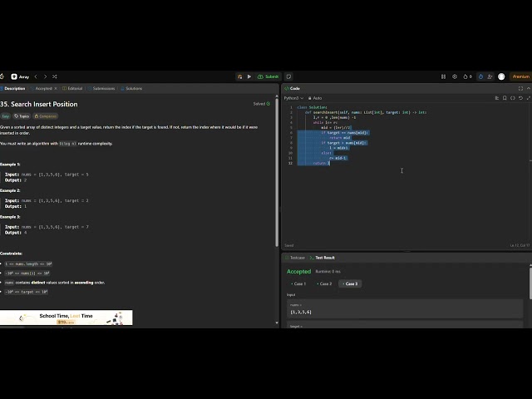Open the Python3 language dropdown
Screen dimensions: 532x399
point(293,98)
